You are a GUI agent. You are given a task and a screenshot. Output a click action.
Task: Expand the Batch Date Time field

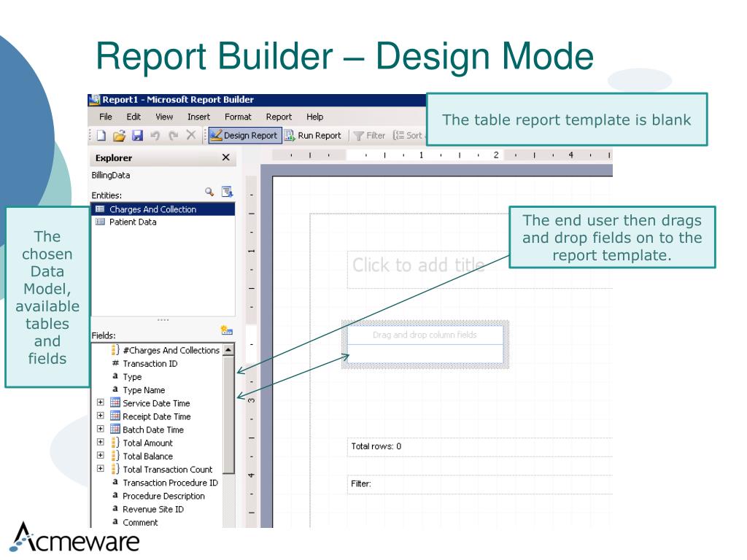point(101,429)
